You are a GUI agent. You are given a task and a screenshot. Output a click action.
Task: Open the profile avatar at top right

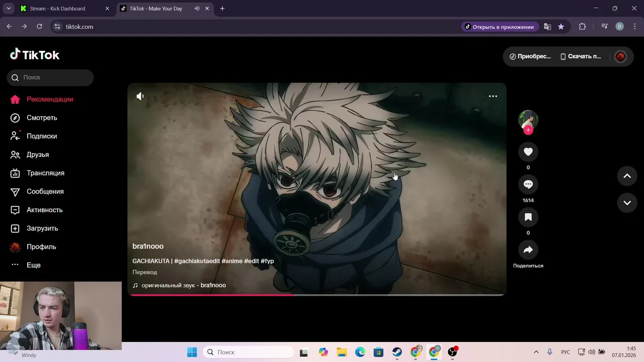pyautogui.click(x=620, y=56)
